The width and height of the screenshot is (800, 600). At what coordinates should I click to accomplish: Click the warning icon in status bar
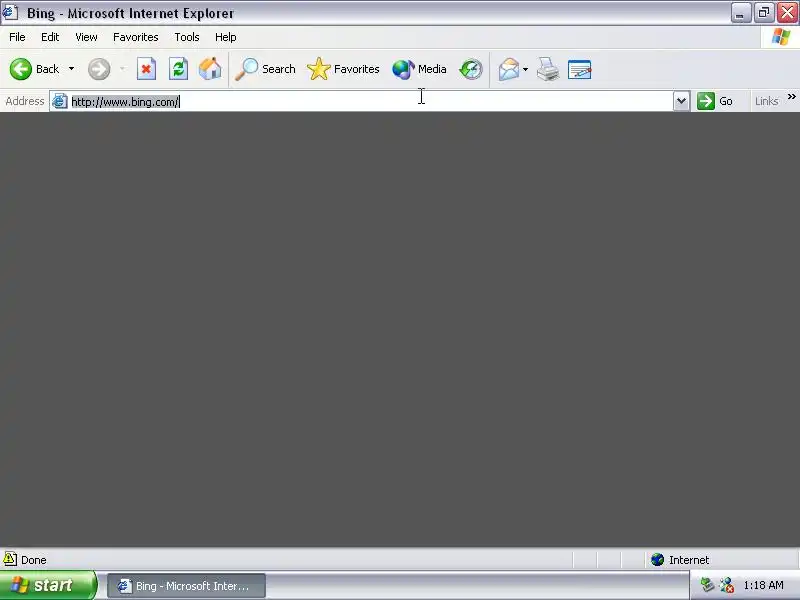point(10,559)
